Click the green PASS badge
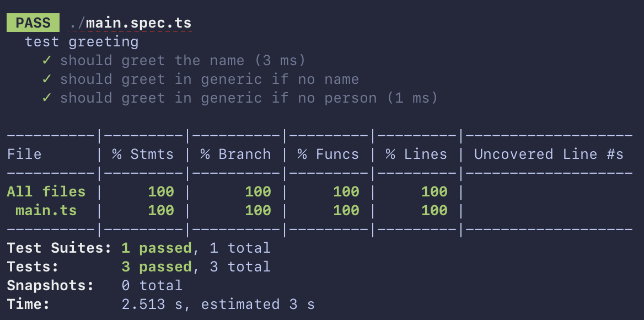The width and height of the screenshot is (644, 320). pyautogui.click(x=33, y=23)
